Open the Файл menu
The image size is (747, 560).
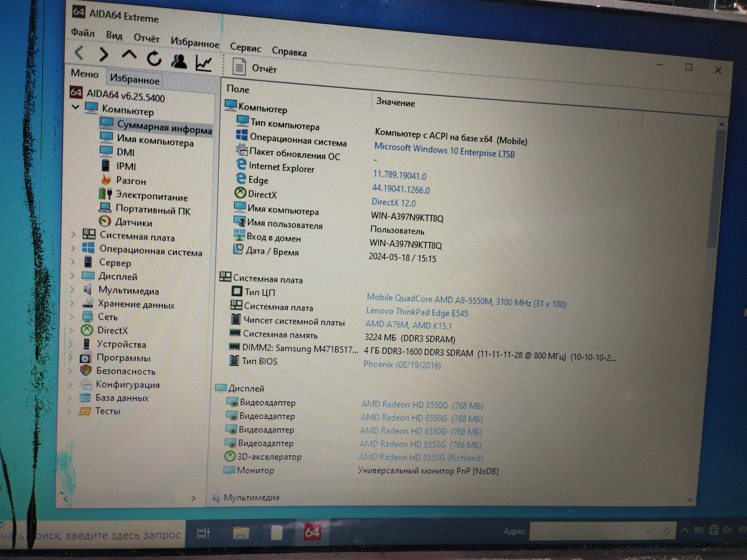[83, 33]
